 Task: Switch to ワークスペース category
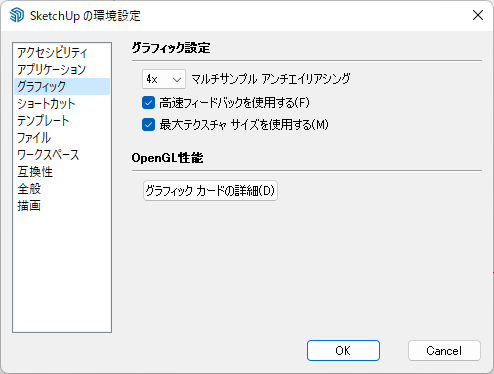[x=62, y=155]
